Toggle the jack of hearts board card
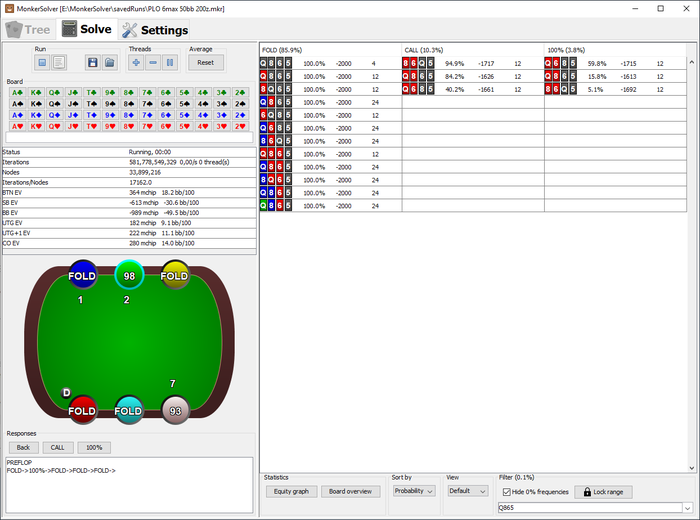Screen dimensions: 700x520 click(x=73, y=126)
